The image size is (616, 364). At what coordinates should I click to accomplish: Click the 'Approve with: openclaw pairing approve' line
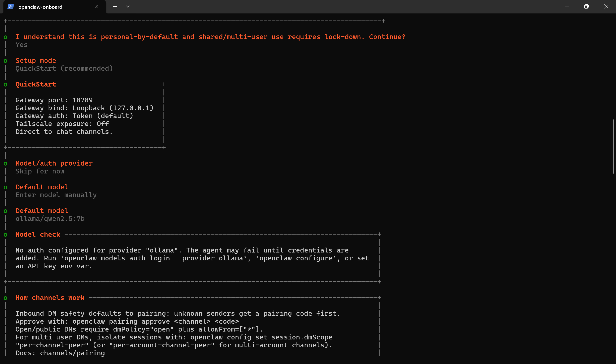[x=127, y=321]
